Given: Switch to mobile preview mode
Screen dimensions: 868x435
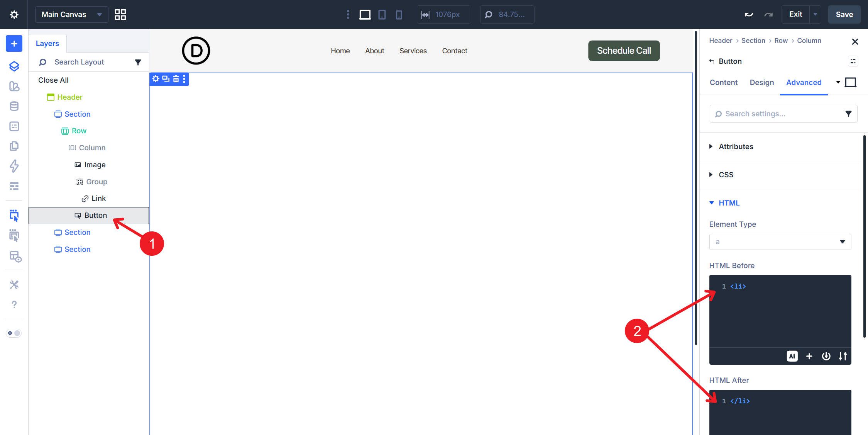Looking at the screenshot, I should (399, 14).
